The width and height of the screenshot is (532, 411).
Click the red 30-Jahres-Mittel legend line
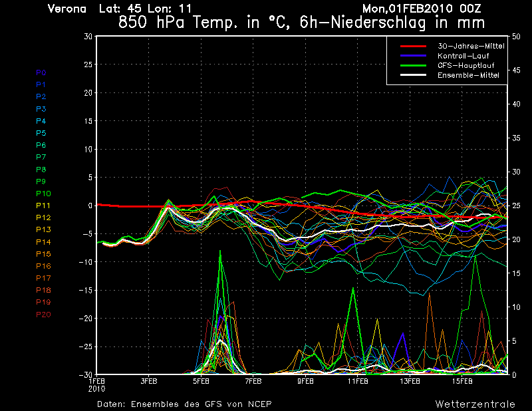click(414, 47)
